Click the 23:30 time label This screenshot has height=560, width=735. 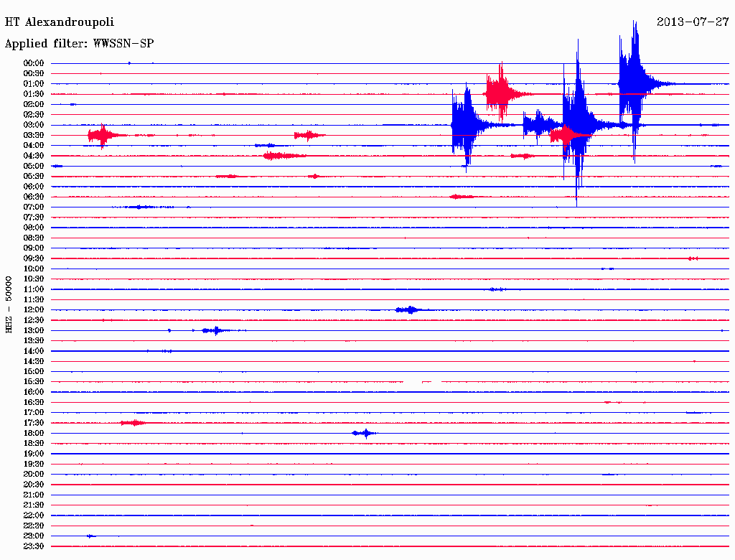(x=34, y=546)
